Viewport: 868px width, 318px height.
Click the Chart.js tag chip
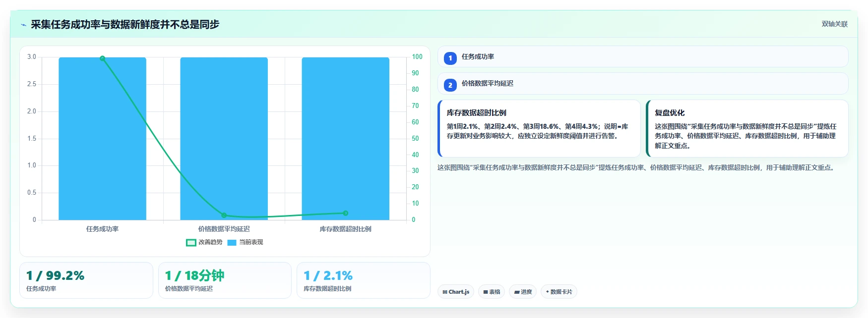point(456,292)
